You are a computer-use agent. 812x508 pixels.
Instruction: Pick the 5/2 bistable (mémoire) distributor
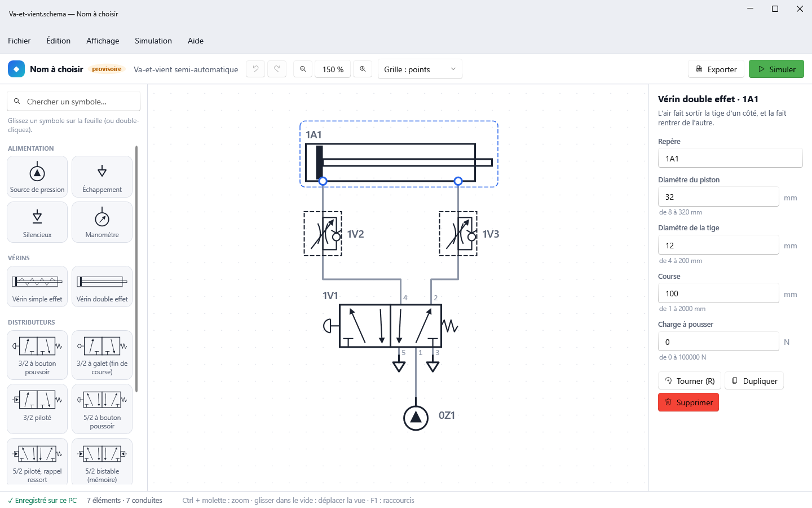point(102,462)
